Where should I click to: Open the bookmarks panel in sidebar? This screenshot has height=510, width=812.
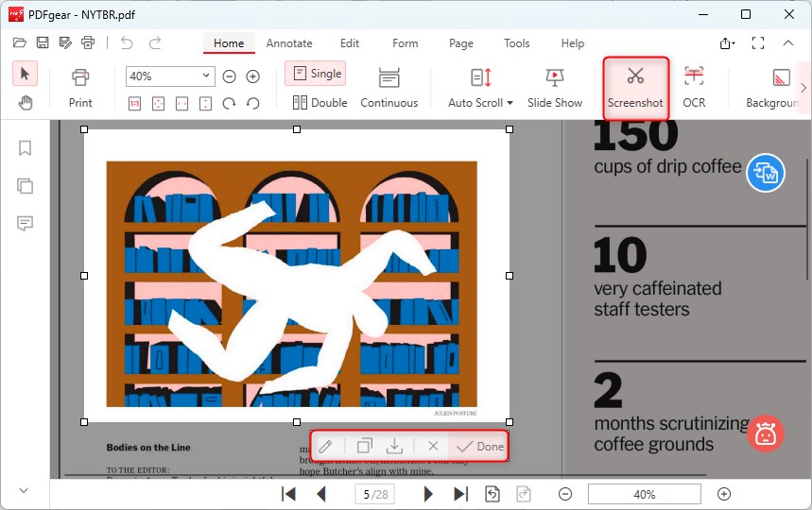click(x=26, y=148)
